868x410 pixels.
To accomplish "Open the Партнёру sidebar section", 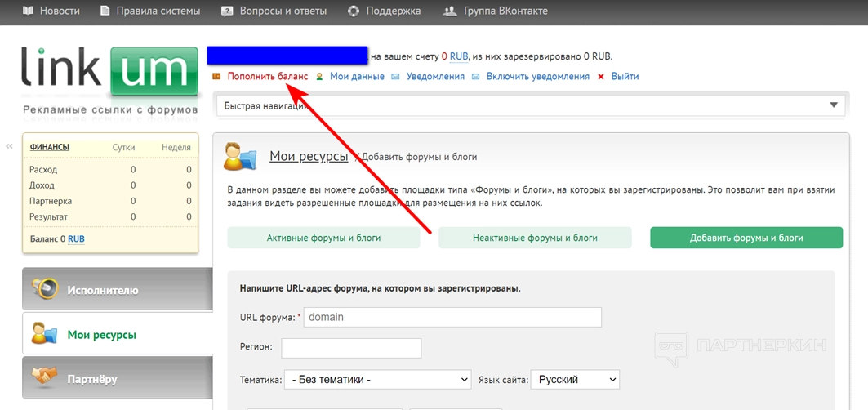I will tap(118, 378).
